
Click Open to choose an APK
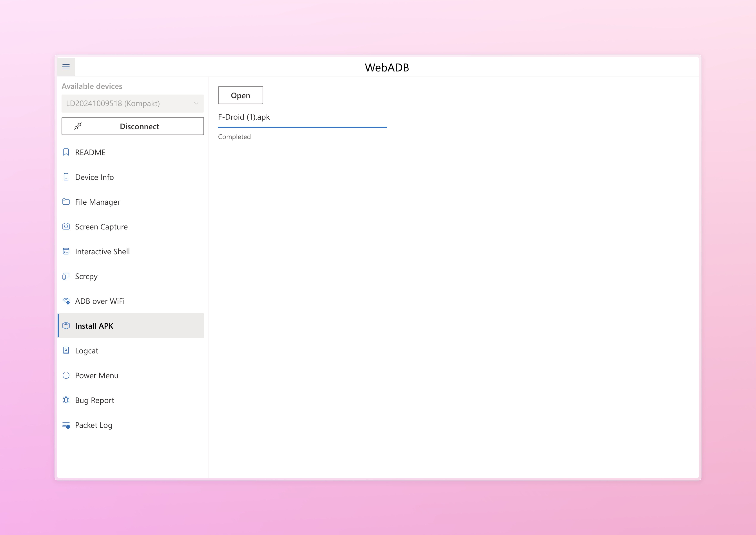[240, 95]
